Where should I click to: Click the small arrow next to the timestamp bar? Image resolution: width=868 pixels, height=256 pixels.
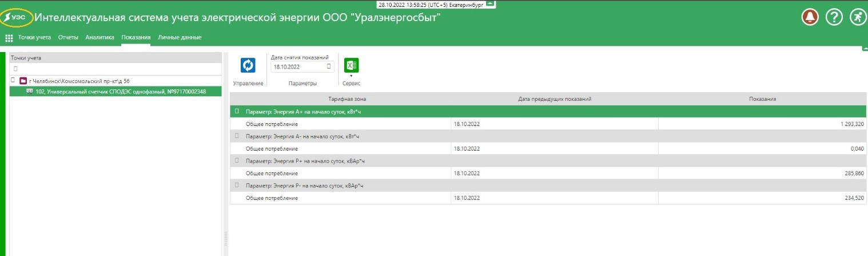491,3
